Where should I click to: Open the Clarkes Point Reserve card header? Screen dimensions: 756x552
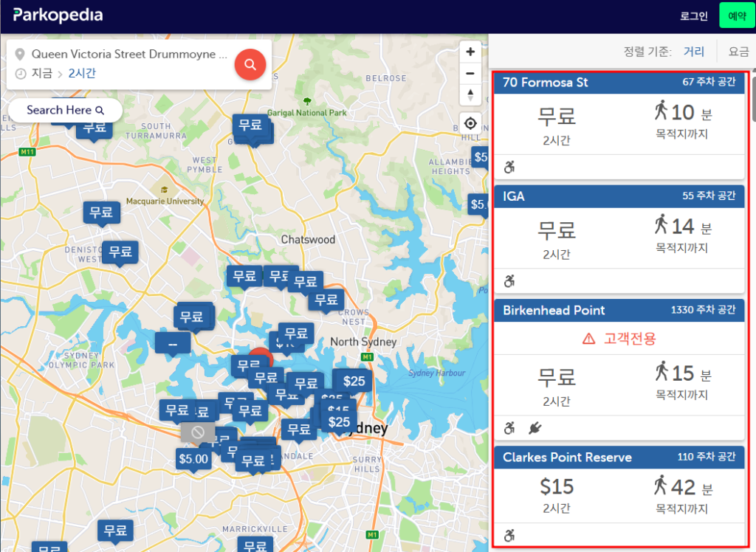pyautogui.click(x=619, y=457)
